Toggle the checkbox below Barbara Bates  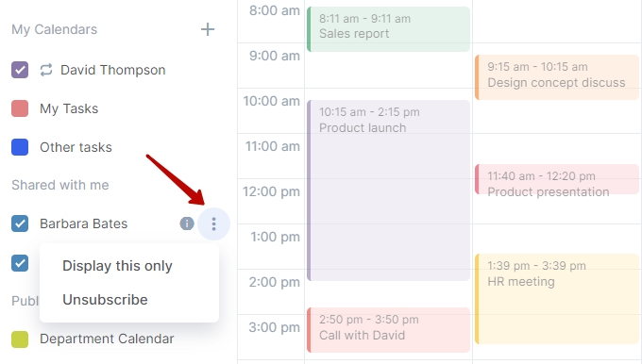coord(20,263)
